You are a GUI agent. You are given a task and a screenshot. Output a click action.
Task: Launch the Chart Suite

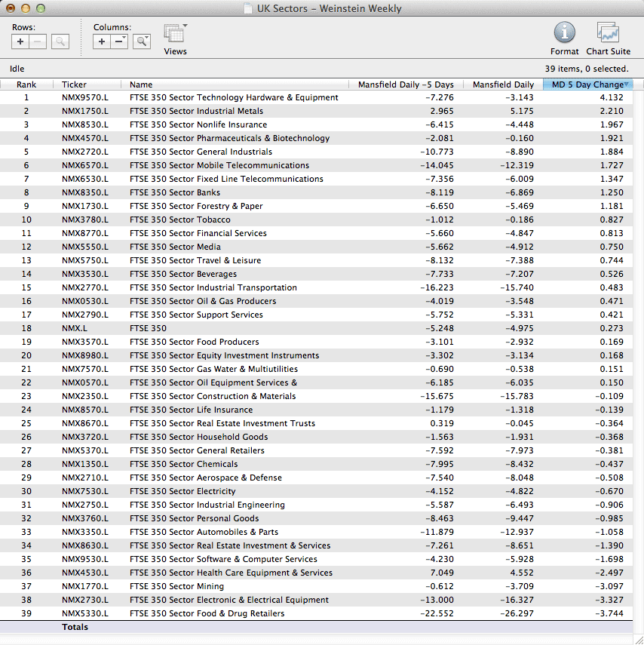tap(608, 32)
